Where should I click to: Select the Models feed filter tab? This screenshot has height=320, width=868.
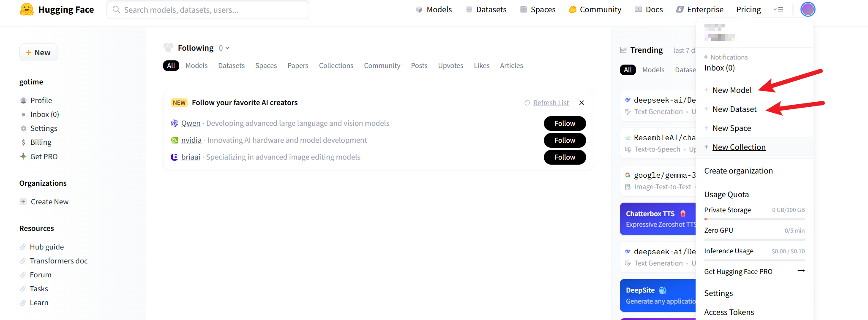197,65
